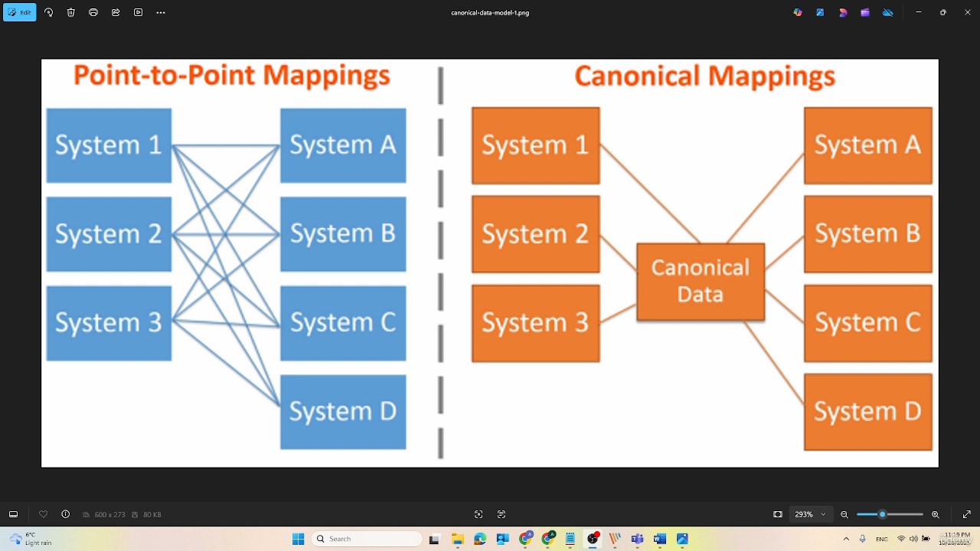
Task: Click the taskbar Search box
Action: [367, 539]
